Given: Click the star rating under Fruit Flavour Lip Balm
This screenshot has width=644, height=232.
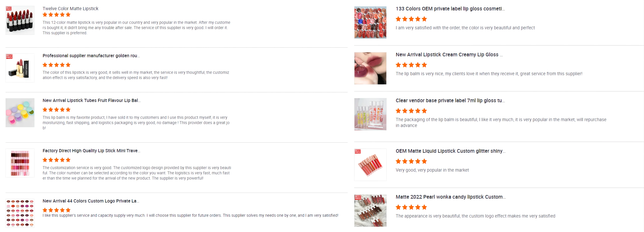Looking at the screenshot, I should (57, 110).
